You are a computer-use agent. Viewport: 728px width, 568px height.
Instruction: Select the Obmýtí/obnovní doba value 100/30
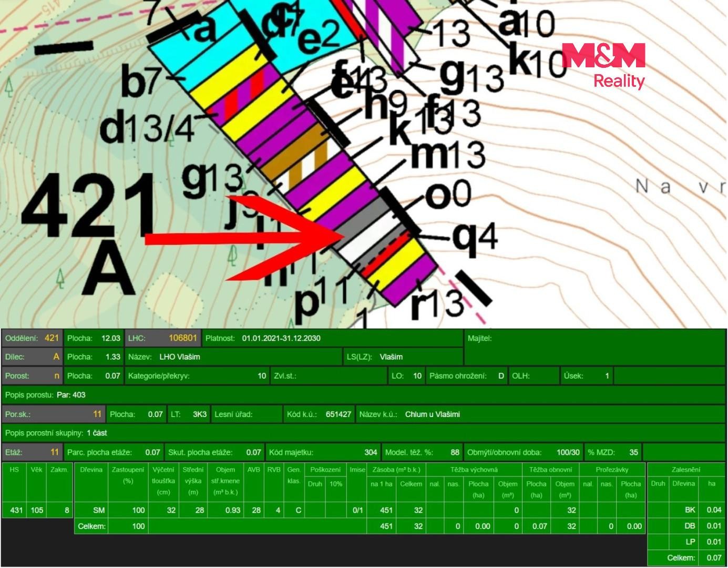(568, 452)
